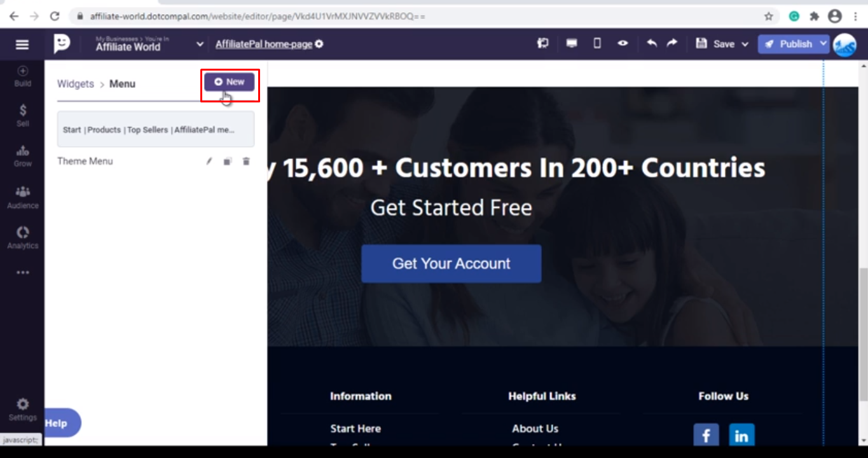Image resolution: width=868 pixels, height=458 pixels.
Task: Open the Help bubble
Action: coord(62,423)
